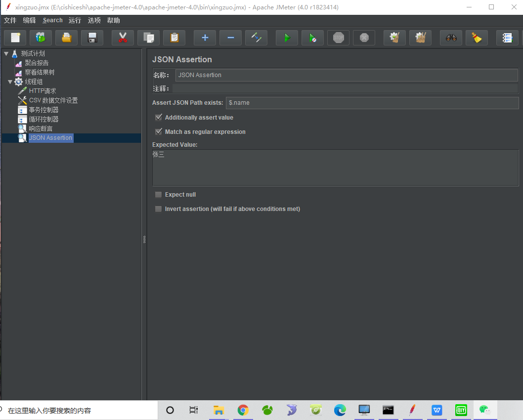The height and width of the screenshot is (420, 523).
Task: Open function helper dialog list icon
Action: tap(507, 38)
